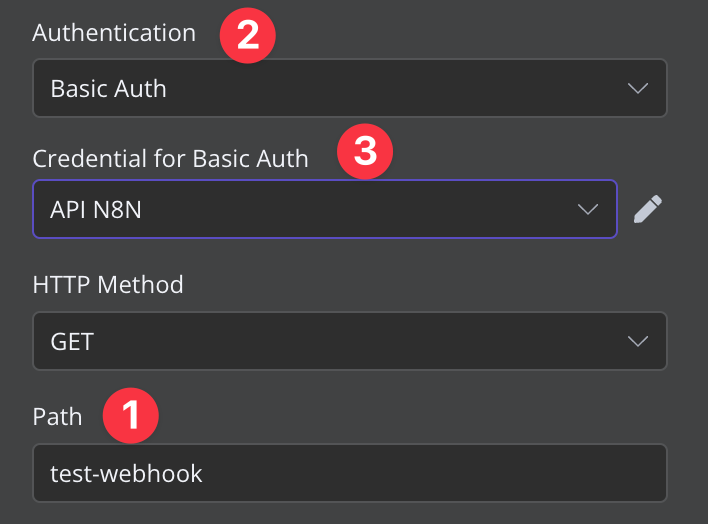Select the test-webhook text in Path
The image size is (708, 524).
coord(126,473)
